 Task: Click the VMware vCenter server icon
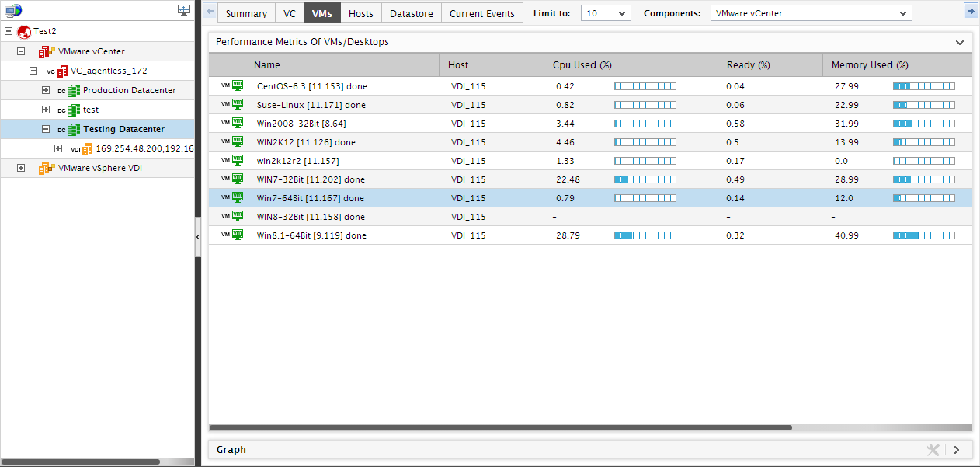click(x=47, y=51)
